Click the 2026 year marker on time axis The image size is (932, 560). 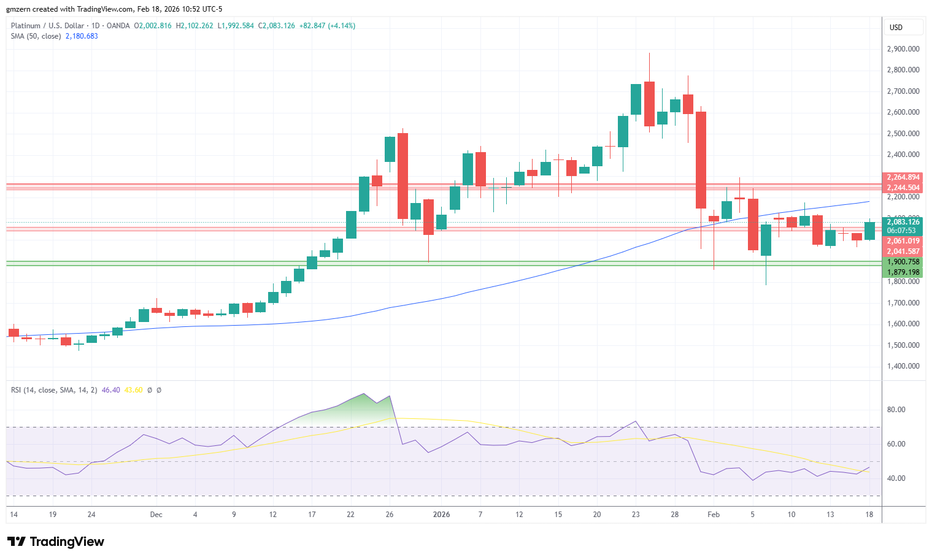[x=441, y=515]
